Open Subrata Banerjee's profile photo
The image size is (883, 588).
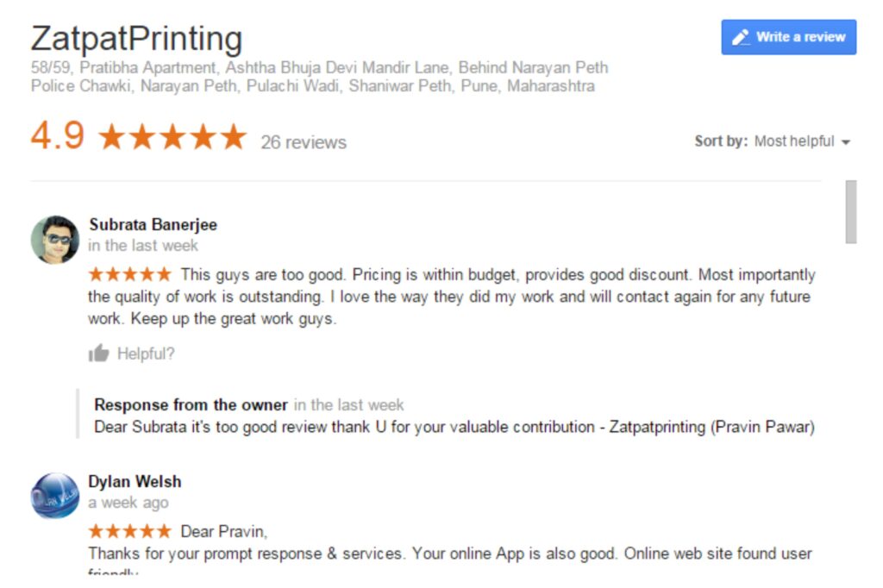(x=55, y=239)
